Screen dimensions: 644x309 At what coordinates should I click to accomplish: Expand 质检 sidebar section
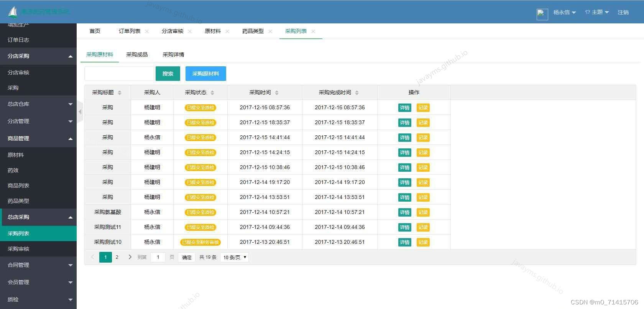tap(38, 299)
